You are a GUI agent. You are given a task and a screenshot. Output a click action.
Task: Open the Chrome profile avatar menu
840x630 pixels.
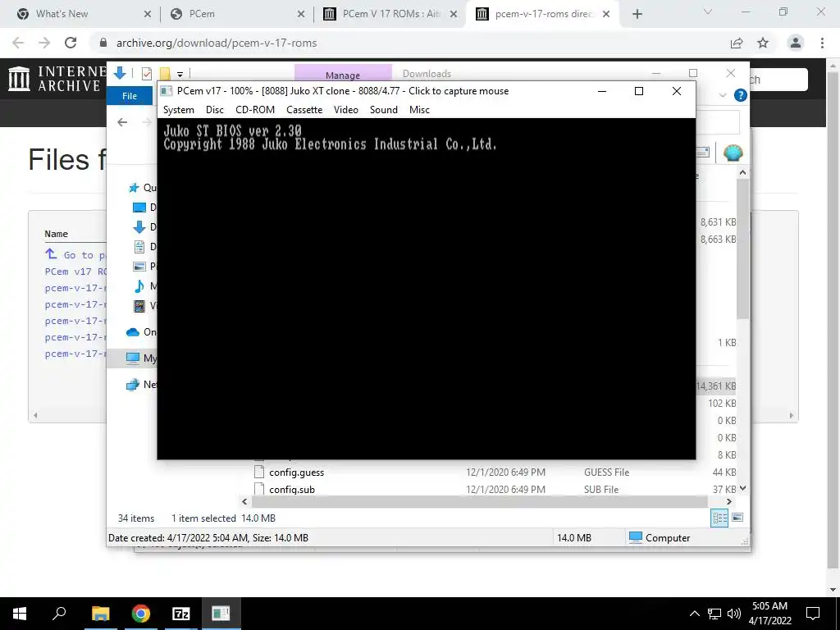point(796,43)
